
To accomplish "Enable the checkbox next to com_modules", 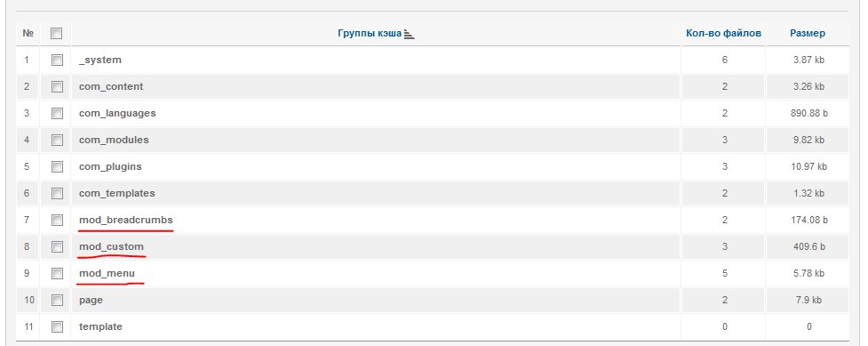I will coord(57,140).
